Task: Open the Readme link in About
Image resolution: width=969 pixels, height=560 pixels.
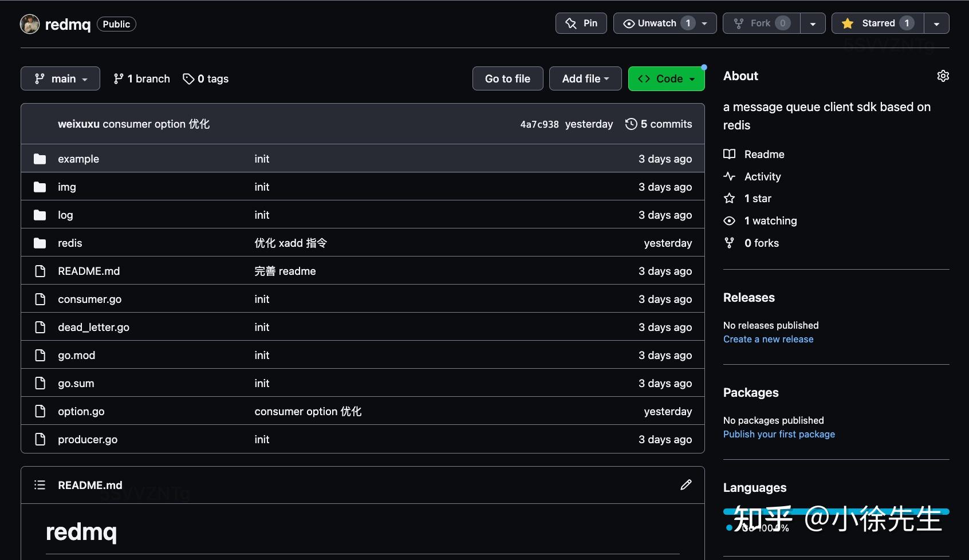Action: tap(764, 154)
